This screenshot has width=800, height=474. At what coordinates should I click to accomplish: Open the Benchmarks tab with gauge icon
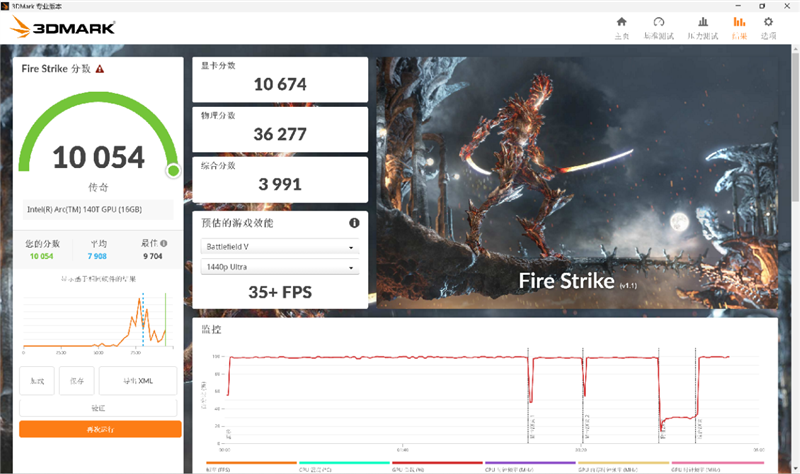click(x=659, y=28)
